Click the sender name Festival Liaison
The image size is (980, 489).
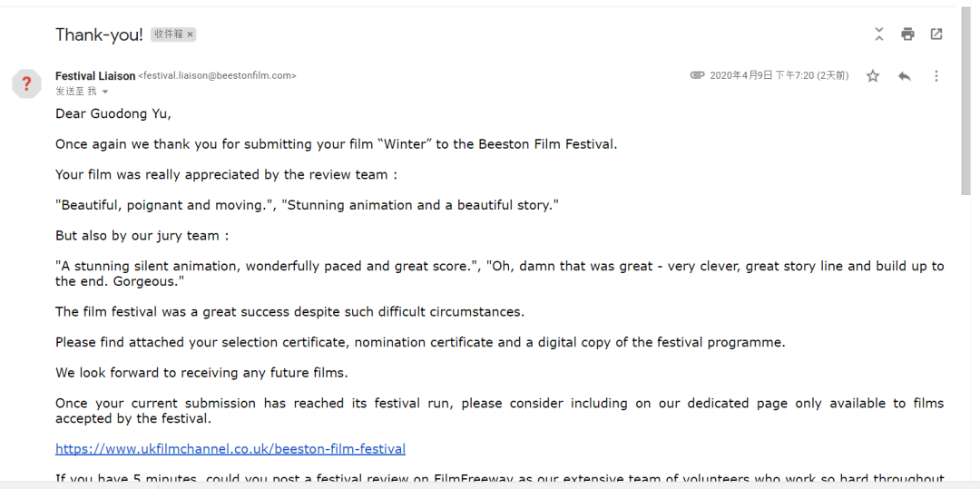coord(95,76)
